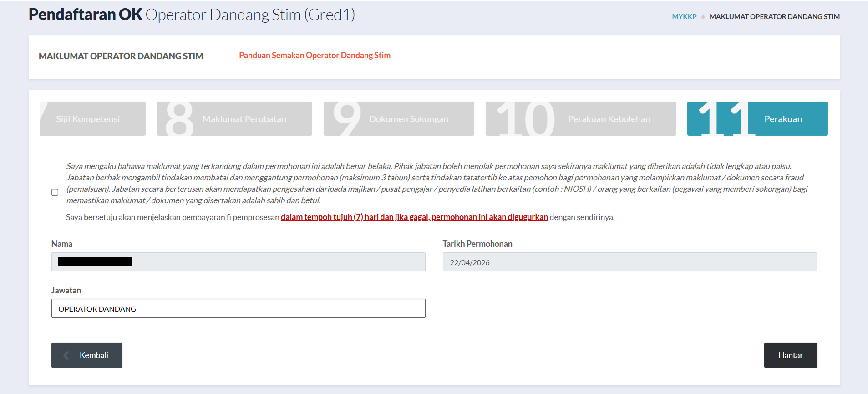
Task: Click the large step number 8 icon
Action: tap(179, 119)
